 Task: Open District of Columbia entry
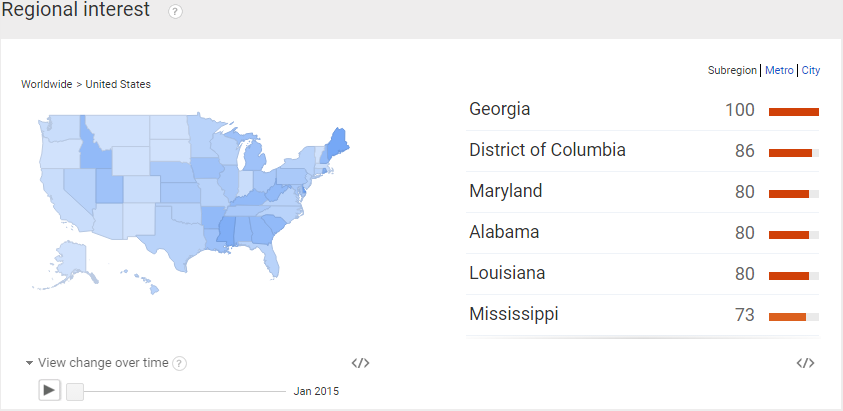pos(643,151)
